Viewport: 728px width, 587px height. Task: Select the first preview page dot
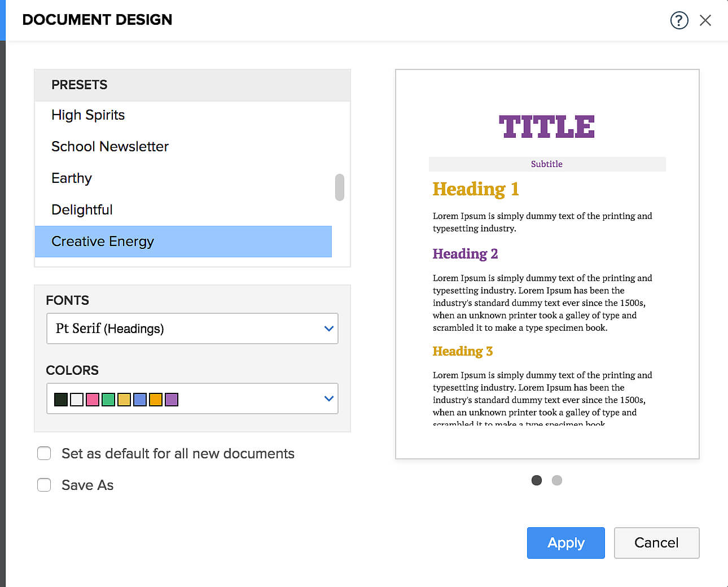537,480
